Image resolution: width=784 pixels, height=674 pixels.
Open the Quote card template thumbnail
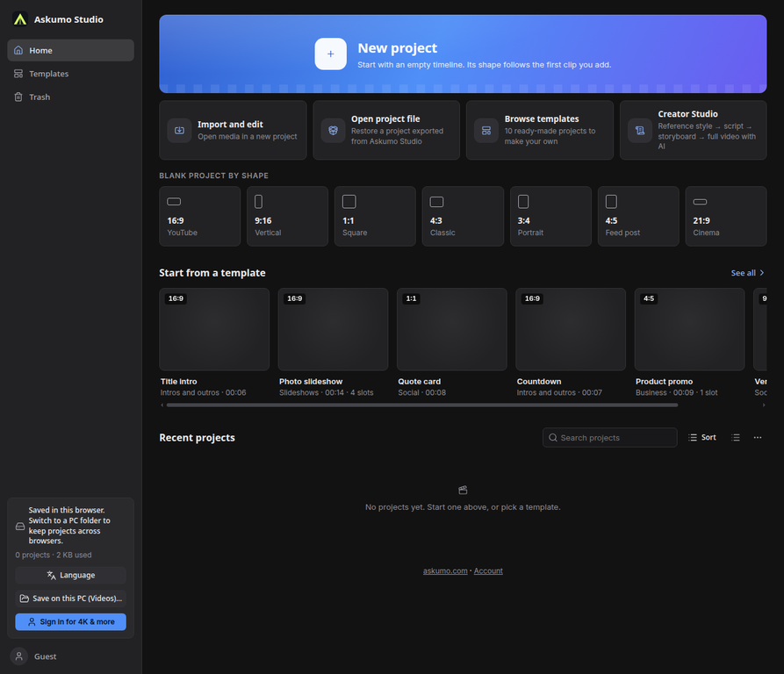point(452,329)
